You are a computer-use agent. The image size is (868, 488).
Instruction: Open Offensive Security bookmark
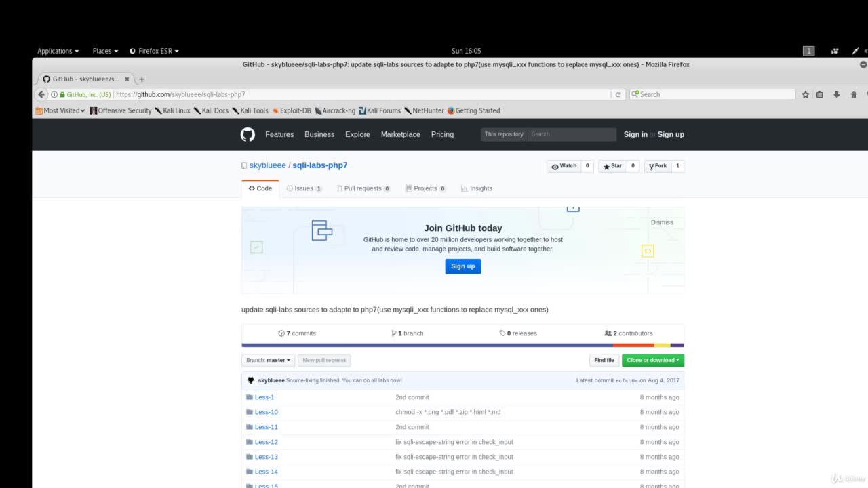pos(121,110)
